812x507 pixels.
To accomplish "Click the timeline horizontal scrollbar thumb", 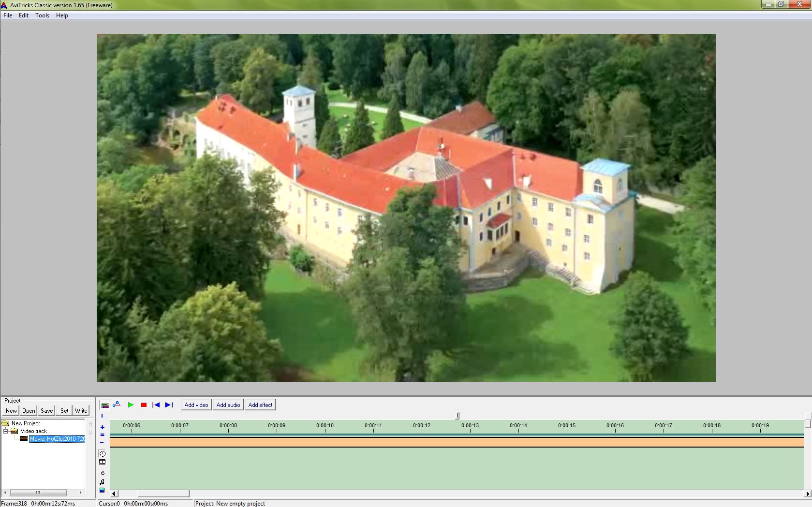I will pos(163,493).
